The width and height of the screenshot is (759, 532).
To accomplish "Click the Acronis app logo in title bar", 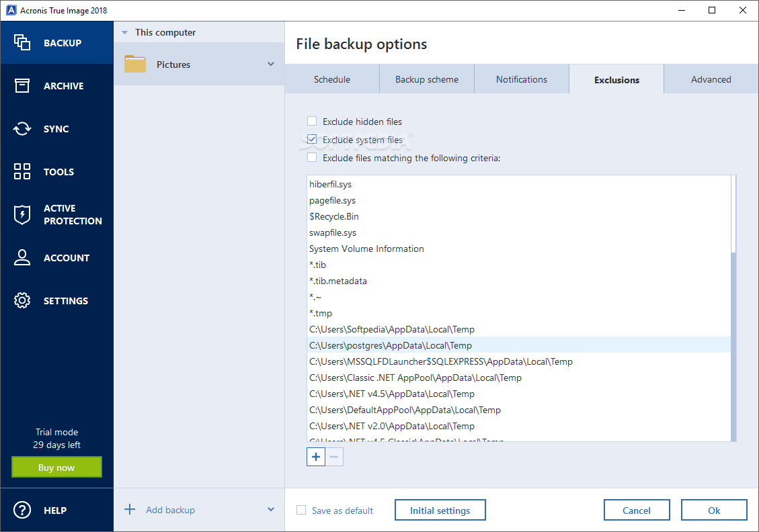I will (11, 10).
